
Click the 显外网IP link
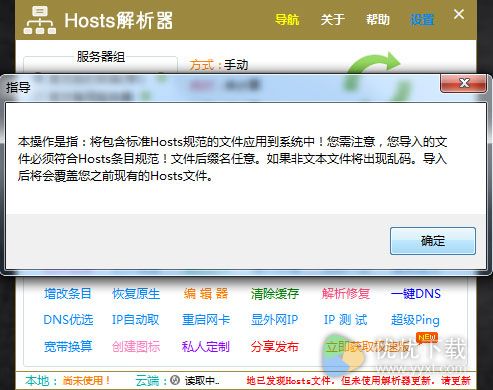(275, 320)
